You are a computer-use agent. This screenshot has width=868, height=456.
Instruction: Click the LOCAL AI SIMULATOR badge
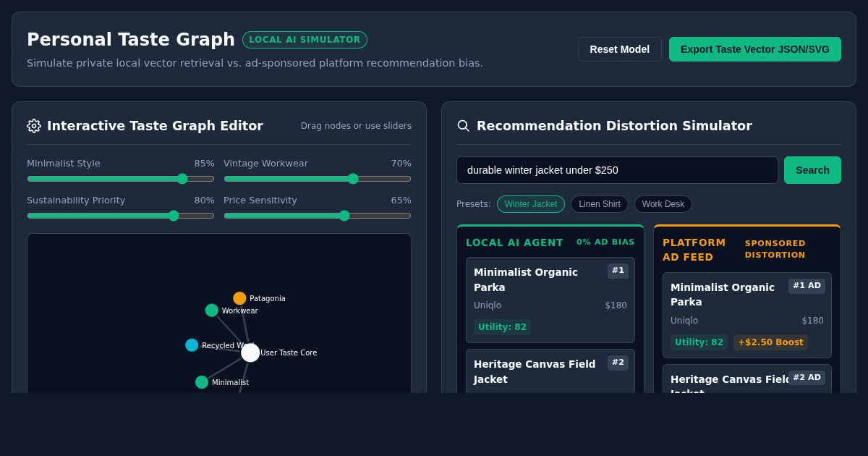tap(305, 40)
